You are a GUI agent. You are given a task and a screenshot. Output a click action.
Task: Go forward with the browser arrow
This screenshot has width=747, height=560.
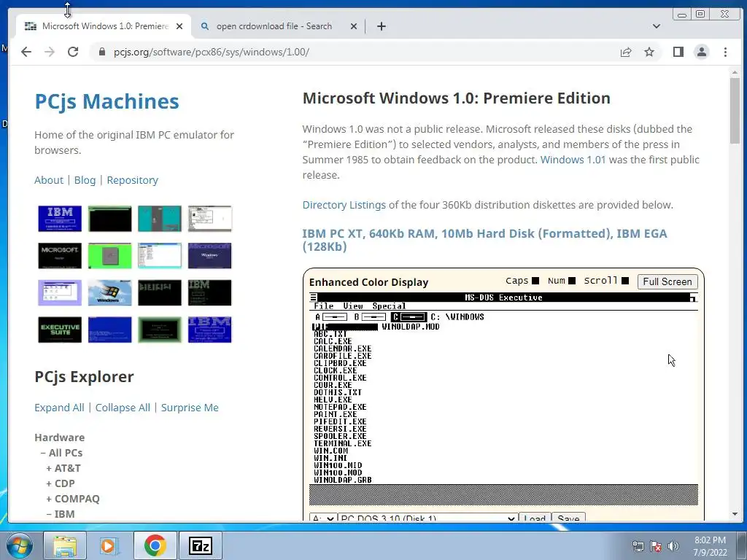tap(50, 52)
